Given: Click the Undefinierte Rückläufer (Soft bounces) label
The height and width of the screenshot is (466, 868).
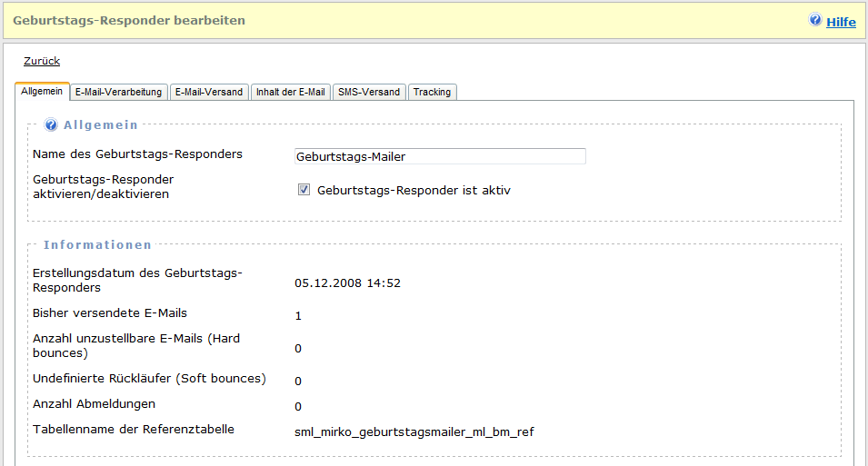Looking at the screenshot, I should point(149,378).
